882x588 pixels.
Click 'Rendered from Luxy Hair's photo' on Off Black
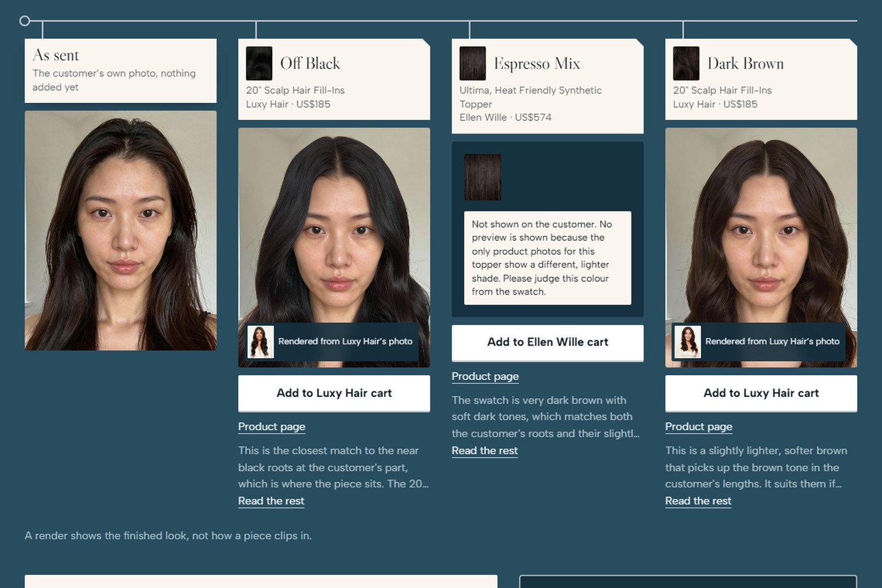click(x=345, y=342)
